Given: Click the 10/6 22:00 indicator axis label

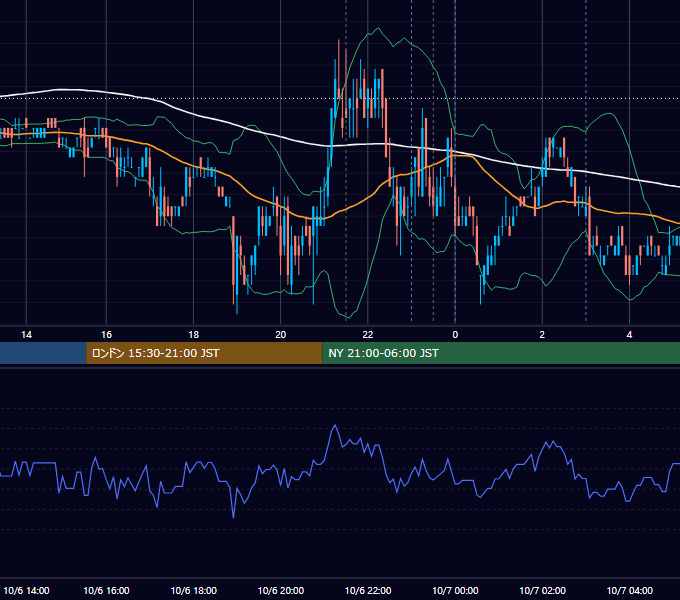Looking at the screenshot, I should coord(368,590).
